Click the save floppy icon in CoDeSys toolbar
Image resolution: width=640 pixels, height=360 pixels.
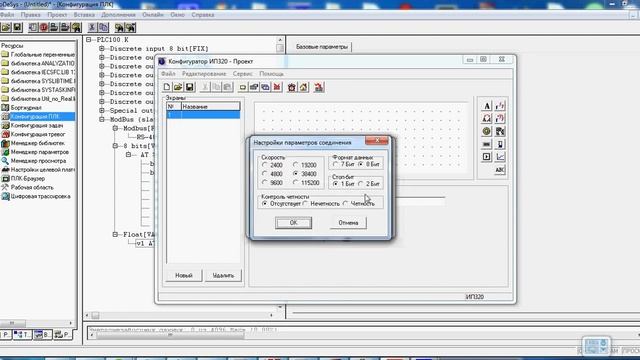tap(18, 27)
